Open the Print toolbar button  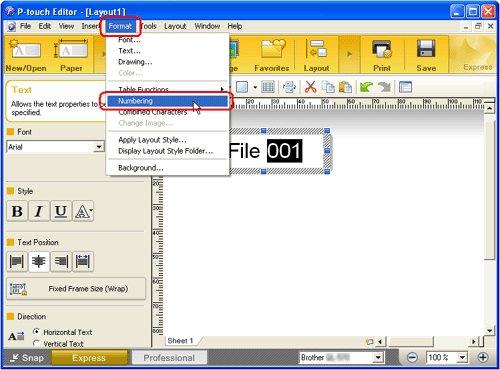(382, 55)
